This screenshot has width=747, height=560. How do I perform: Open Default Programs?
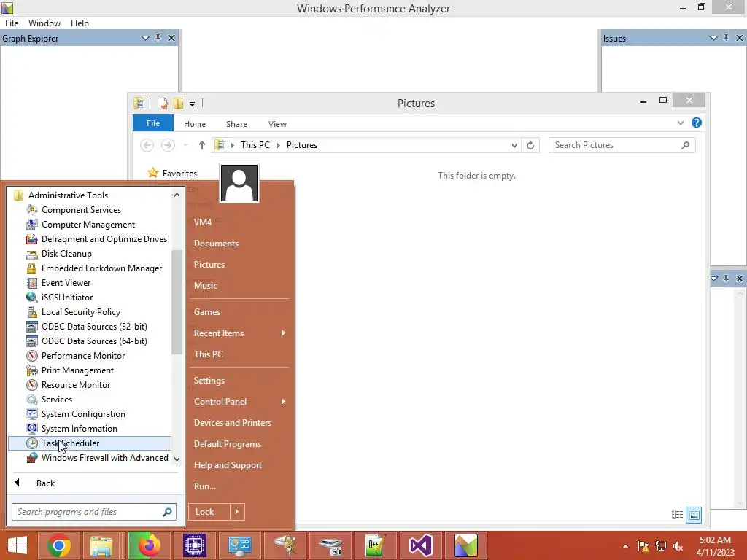coord(228,444)
